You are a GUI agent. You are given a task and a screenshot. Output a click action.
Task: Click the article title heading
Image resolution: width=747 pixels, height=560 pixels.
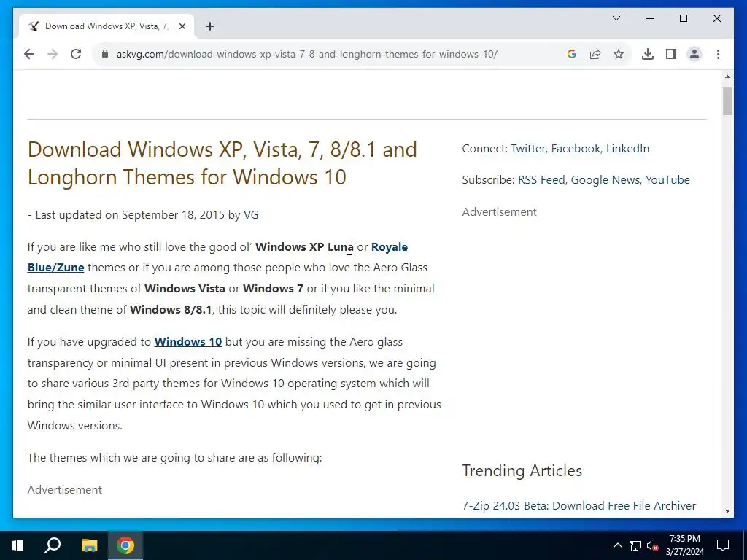pos(222,163)
